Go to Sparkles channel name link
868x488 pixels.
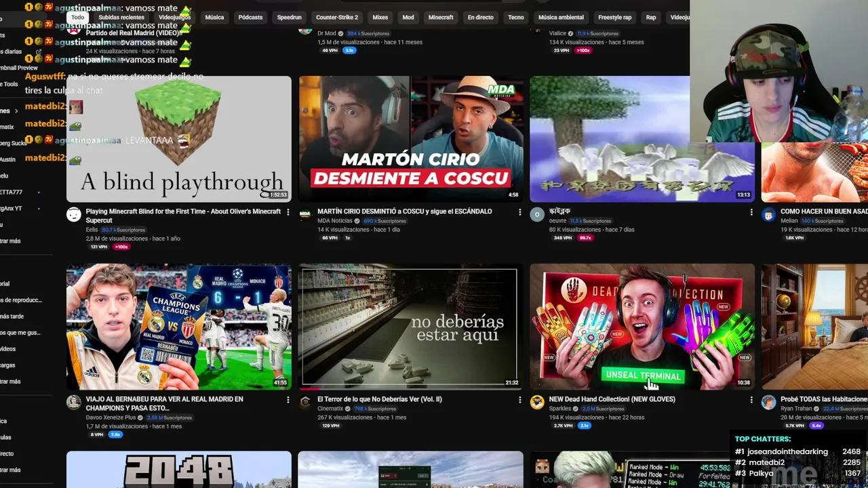click(560, 409)
